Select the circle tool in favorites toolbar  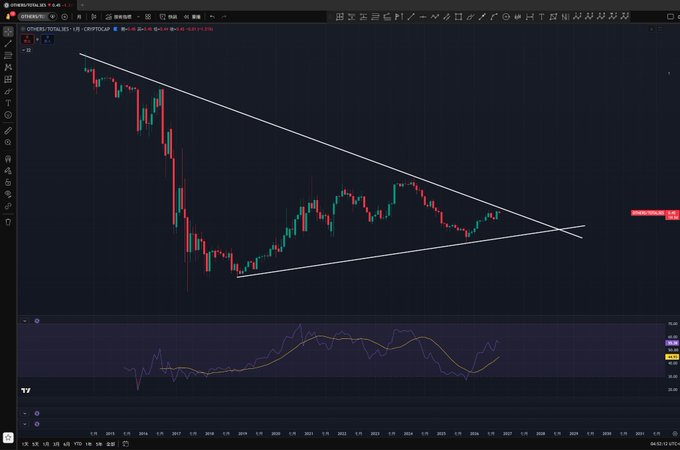(506, 16)
